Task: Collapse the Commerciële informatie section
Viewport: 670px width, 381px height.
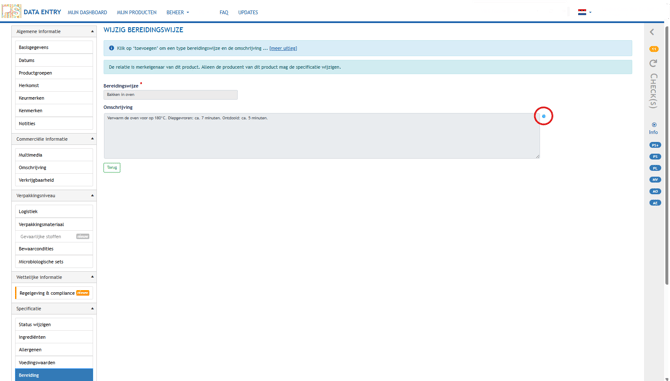Action: pos(92,139)
